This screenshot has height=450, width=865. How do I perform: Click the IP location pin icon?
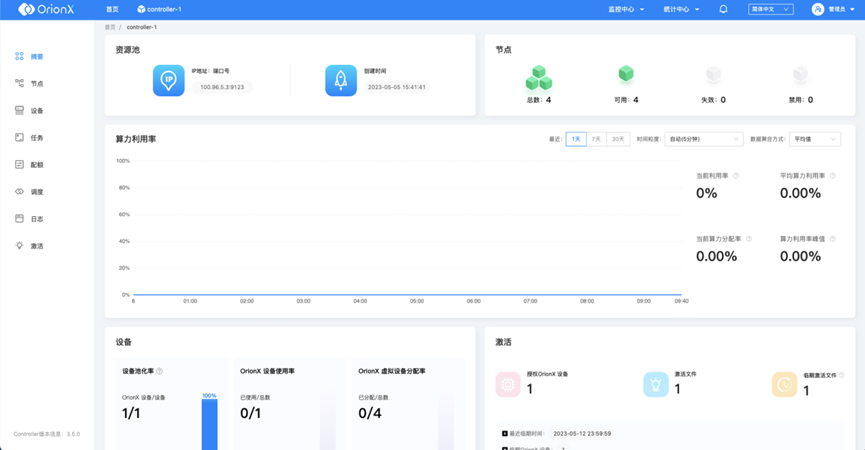coord(169,81)
